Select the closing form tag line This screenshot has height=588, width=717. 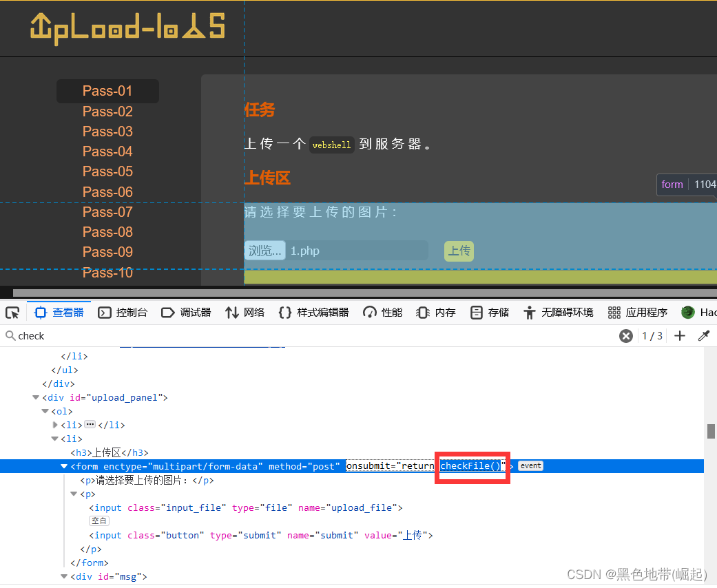click(89, 563)
